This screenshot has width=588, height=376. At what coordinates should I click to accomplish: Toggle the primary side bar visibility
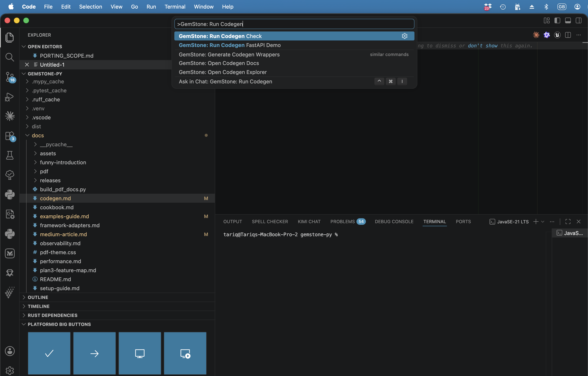pyautogui.click(x=557, y=20)
